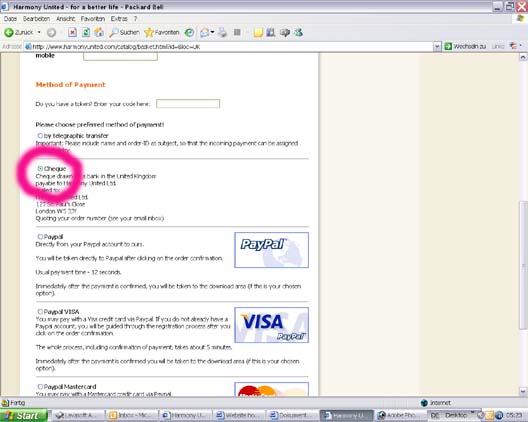Switch to Lavasoft taskbar window
528x422 pixels.
[x=78, y=416]
